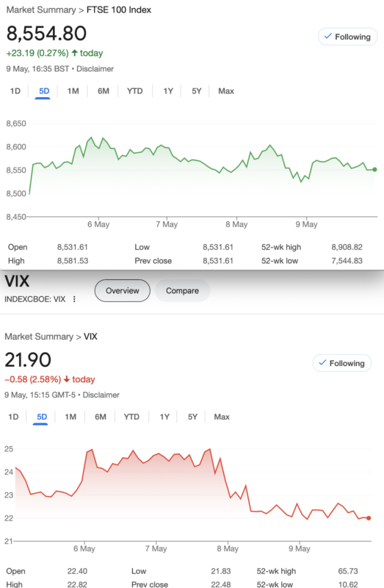Click the Overview button for VIX
The width and height of the screenshot is (384, 588).
(x=122, y=290)
